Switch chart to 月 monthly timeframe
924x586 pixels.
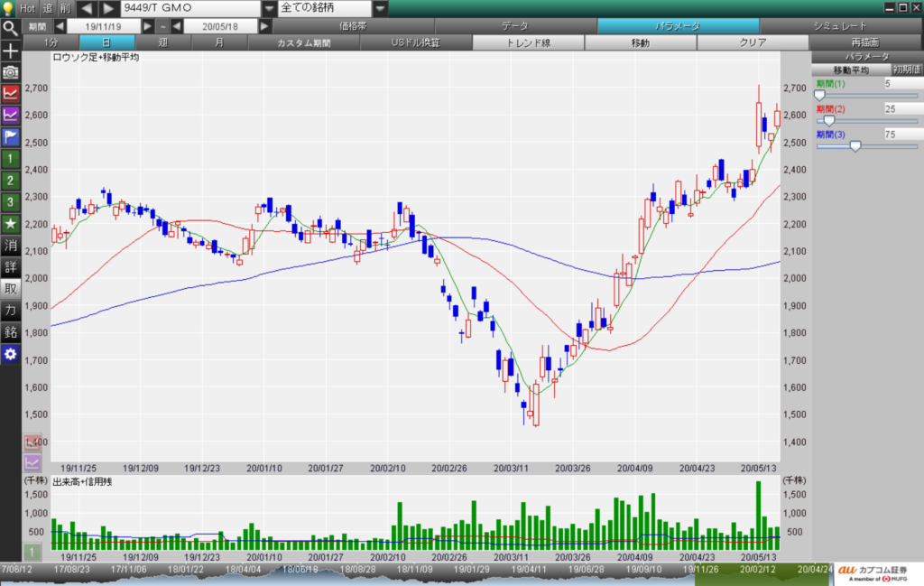pyautogui.click(x=218, y=42)
